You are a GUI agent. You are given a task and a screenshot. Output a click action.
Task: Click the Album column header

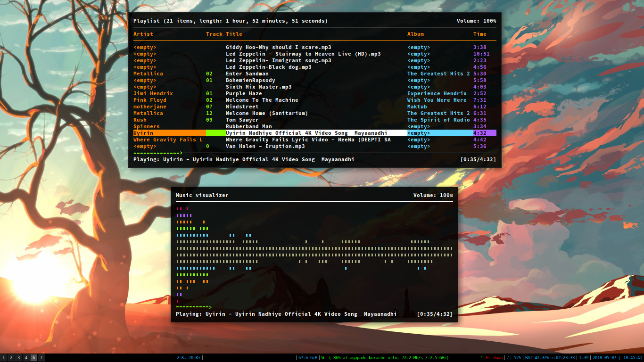(416, 34)
